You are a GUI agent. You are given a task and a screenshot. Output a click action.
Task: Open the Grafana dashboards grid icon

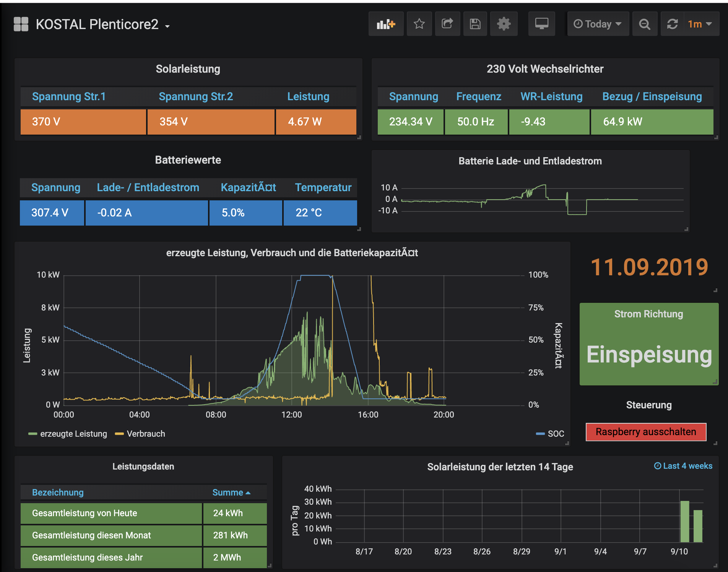coord(21,24)
